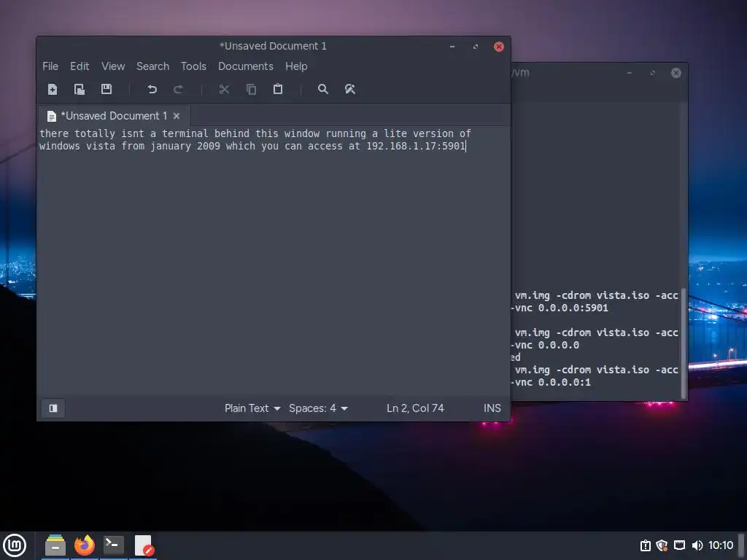
Task: Minimize the text editor window
Action: 452,47
